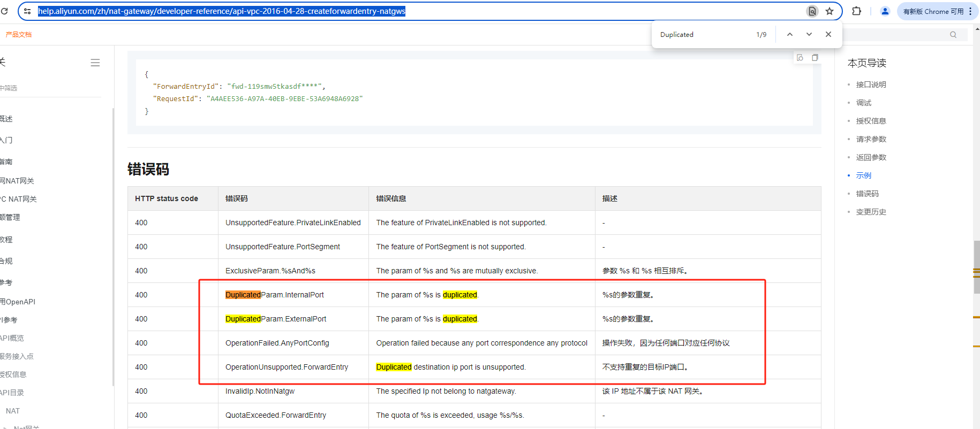Click the 本页导读 heading

[x=866, y=63]
